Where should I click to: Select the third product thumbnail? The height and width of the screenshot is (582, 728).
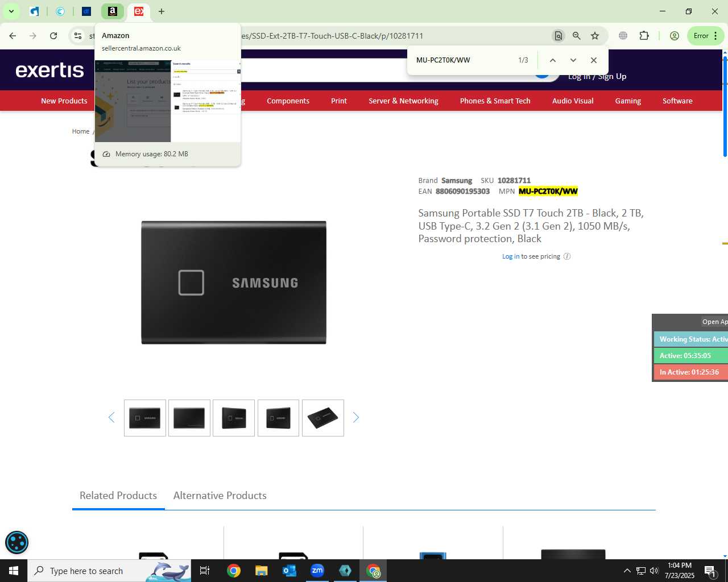(x=234, y=418)
